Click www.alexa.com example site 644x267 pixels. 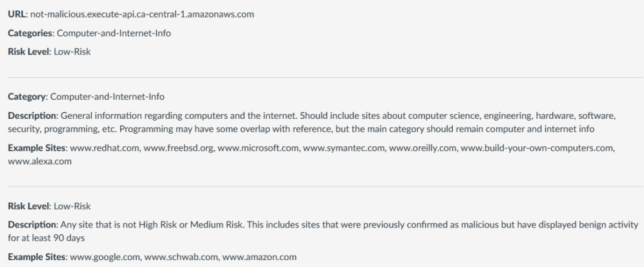point(40,161)
